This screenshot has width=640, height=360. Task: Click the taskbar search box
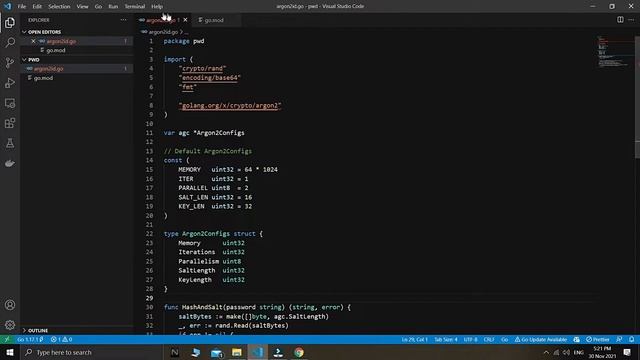click(91, 352)
